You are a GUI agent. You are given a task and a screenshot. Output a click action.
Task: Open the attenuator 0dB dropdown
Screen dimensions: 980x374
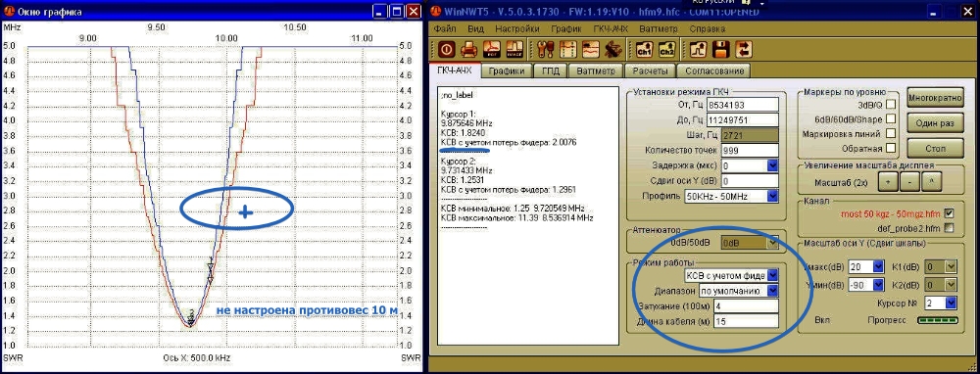point(774,242)
